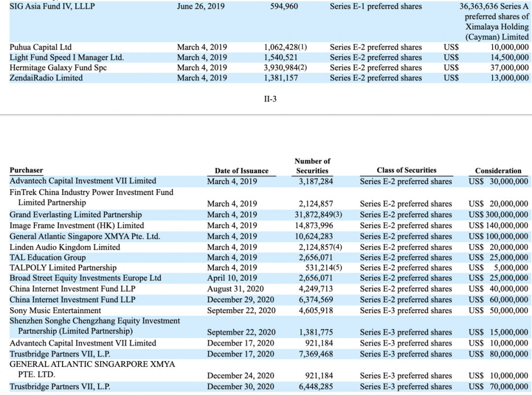Click the TAL Education Group row name
Viewport: 532px width, 395px height.
click(x=47, y=258)
